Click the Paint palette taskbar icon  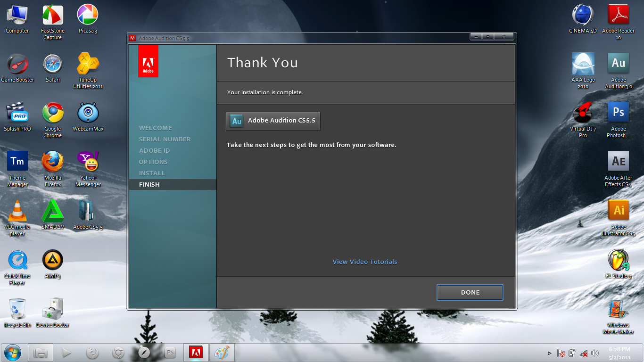tap(222, 353)
